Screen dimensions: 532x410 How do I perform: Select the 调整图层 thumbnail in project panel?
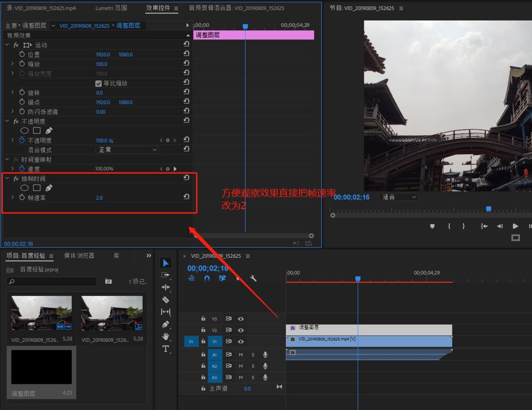[41, 367]
